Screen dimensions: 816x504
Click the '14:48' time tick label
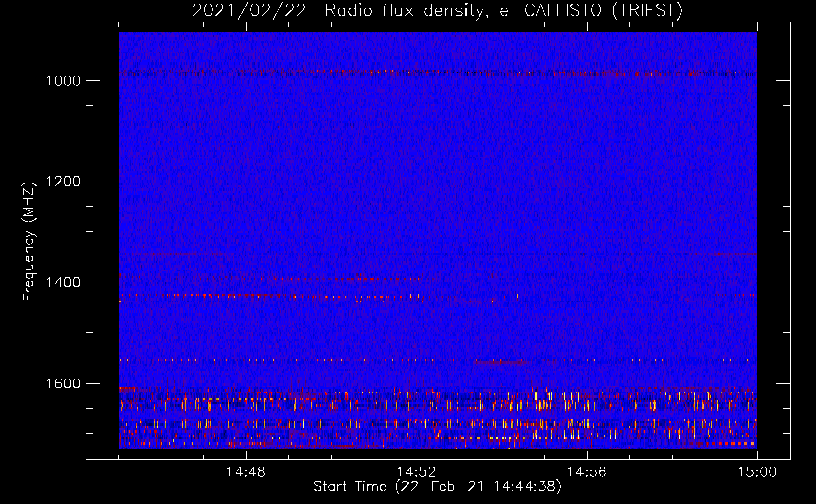click(246, 472)
